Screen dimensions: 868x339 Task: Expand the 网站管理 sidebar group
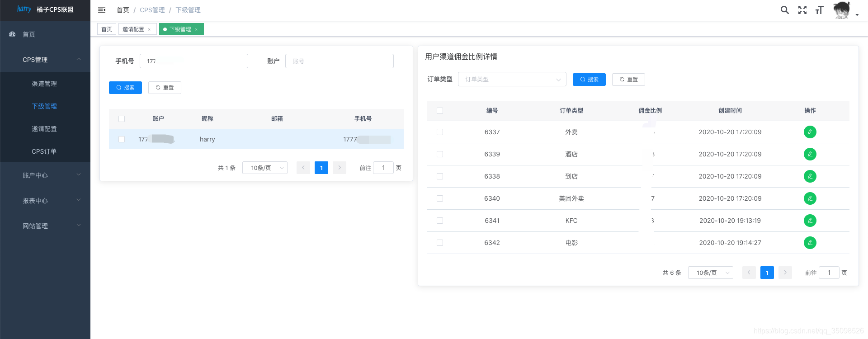(45, 226)
